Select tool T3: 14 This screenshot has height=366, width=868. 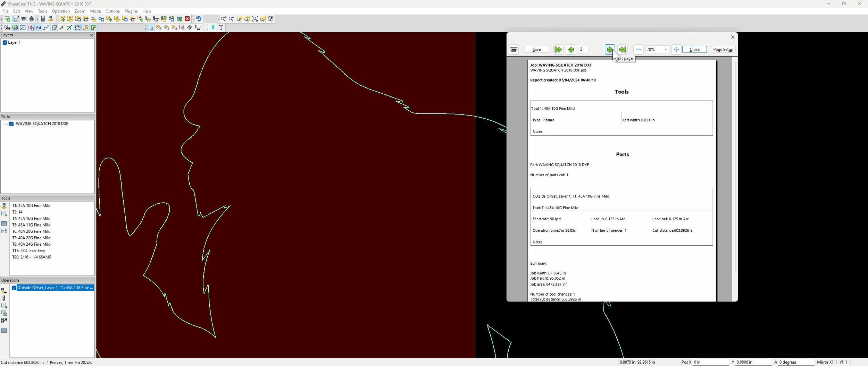pyautogui.click(x=17, y=212)
